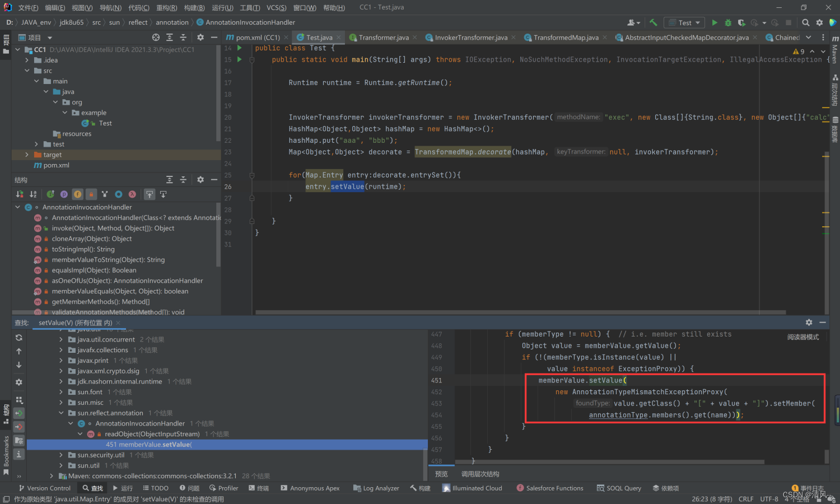Toggle autoscroll to source in structure panel
840x504 pixels.
150,194
